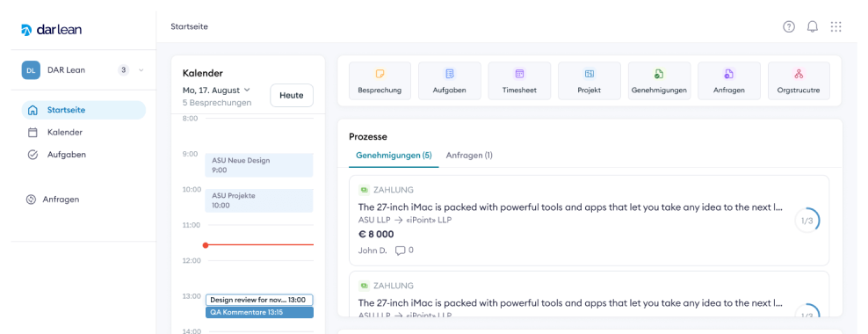Click the Kalender icon in sidebar
868x334 pixels.
point(33,133)
